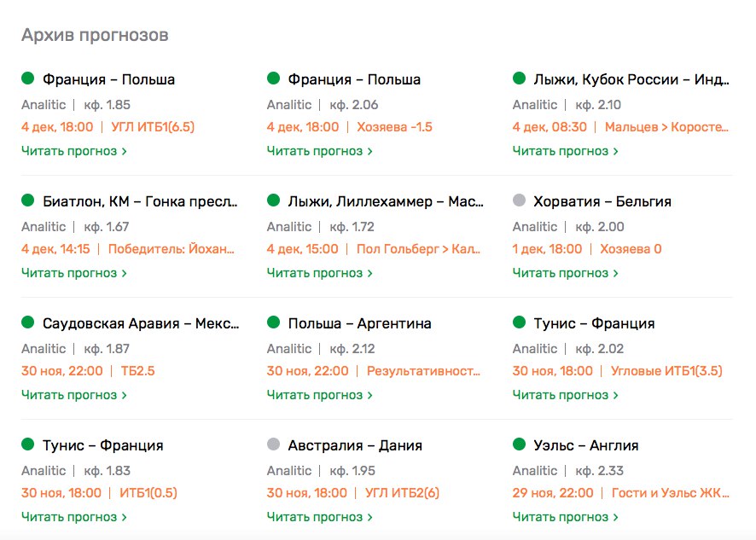Viewport: 756px width, 540px height.
Task: Open Читать прогноз under Австралия – Дания
Action: click(x=319, y=517)
